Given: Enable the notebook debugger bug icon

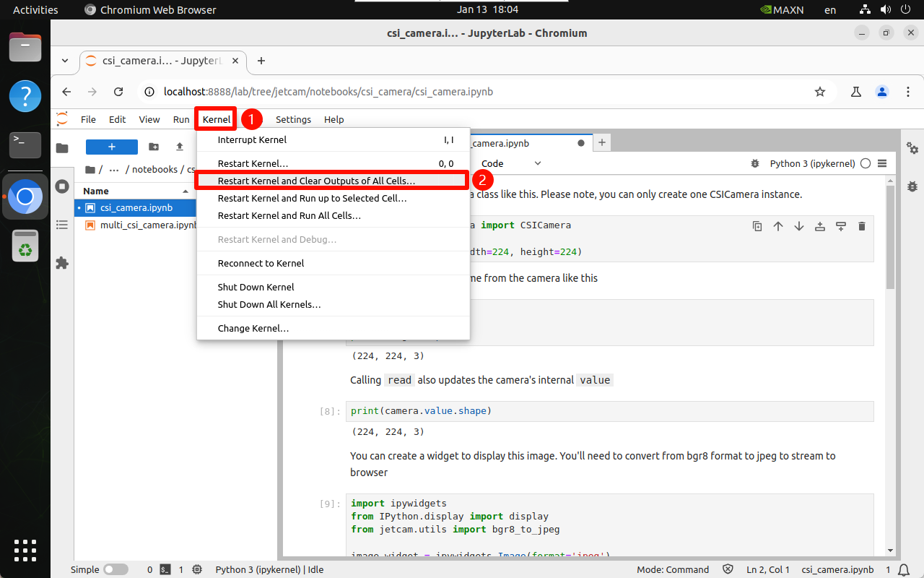Looking at the screenshot, I should click(755, 164).
